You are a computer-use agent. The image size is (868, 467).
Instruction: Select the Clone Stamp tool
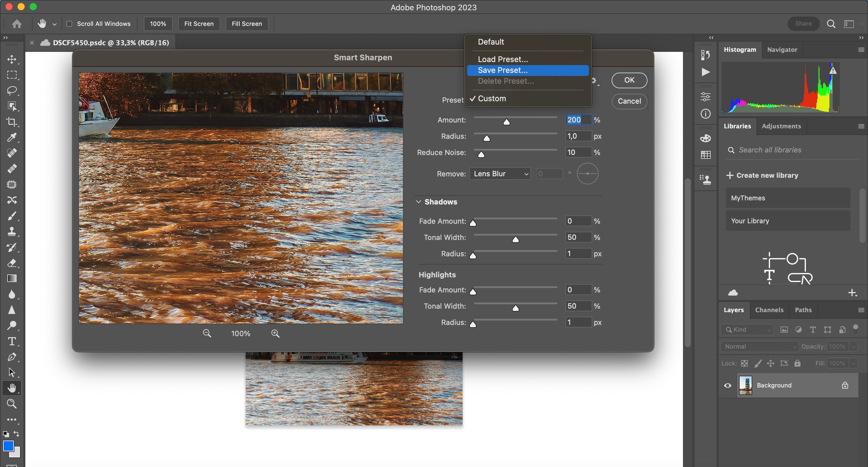pos(12,231)
